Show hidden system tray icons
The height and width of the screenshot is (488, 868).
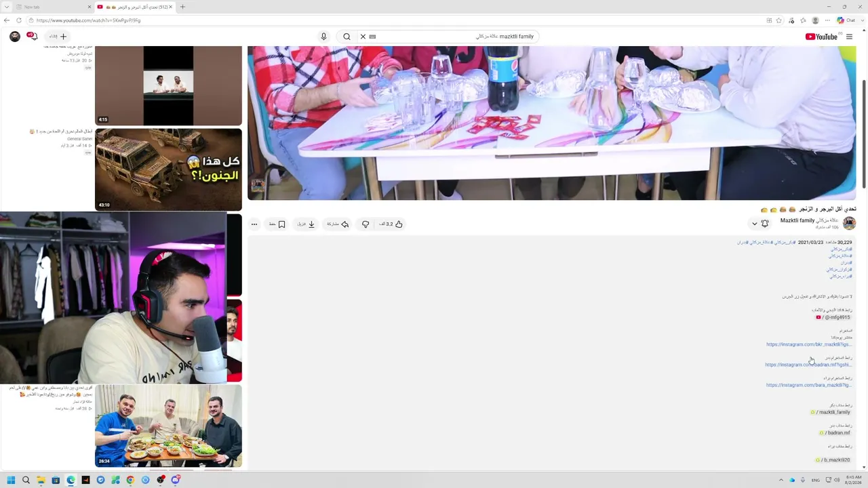(x=781, y=480)
